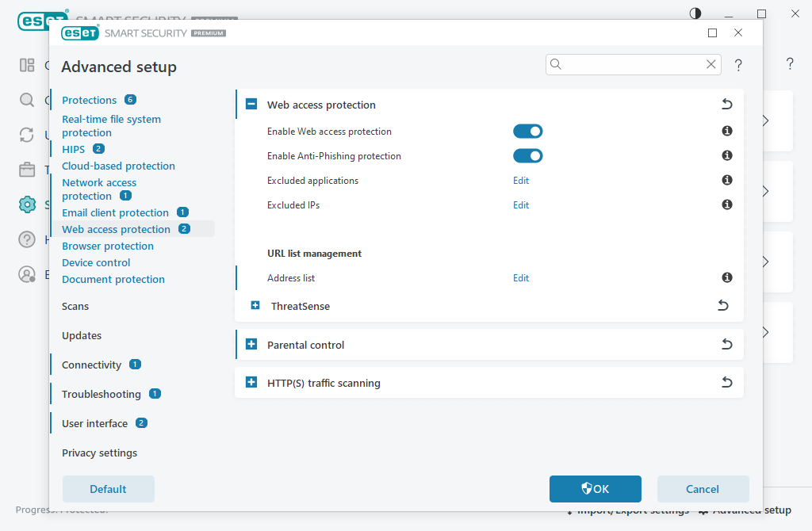This screenshot has height=531, width=812.
Task: Click the Default button
Action: click(108, 488)
